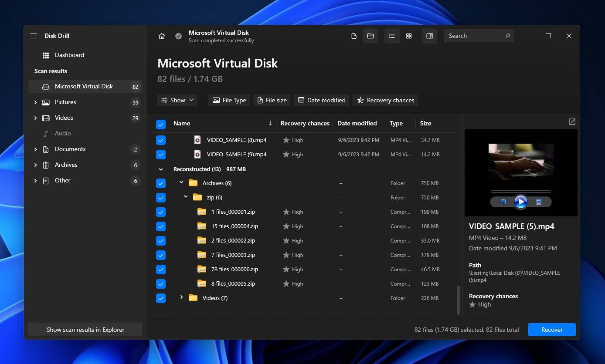Uncheck VIDEO_SAMPLE (8).mp4 checkbox
The width and height of the screenshot is (605, 364).
coord(161,140)
